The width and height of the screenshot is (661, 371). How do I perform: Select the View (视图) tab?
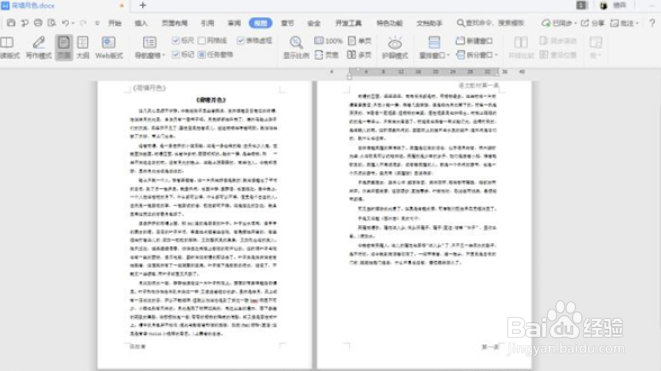pos(261,23)
